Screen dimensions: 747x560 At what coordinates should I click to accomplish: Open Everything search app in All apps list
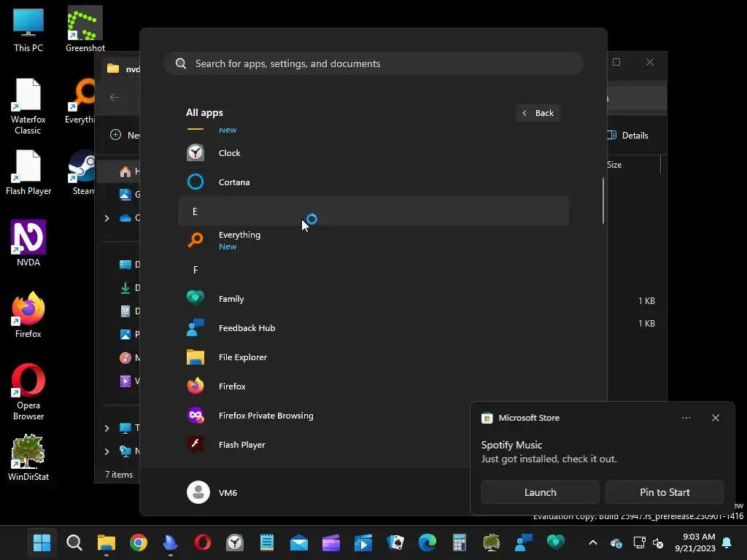[x=373, y=240]
